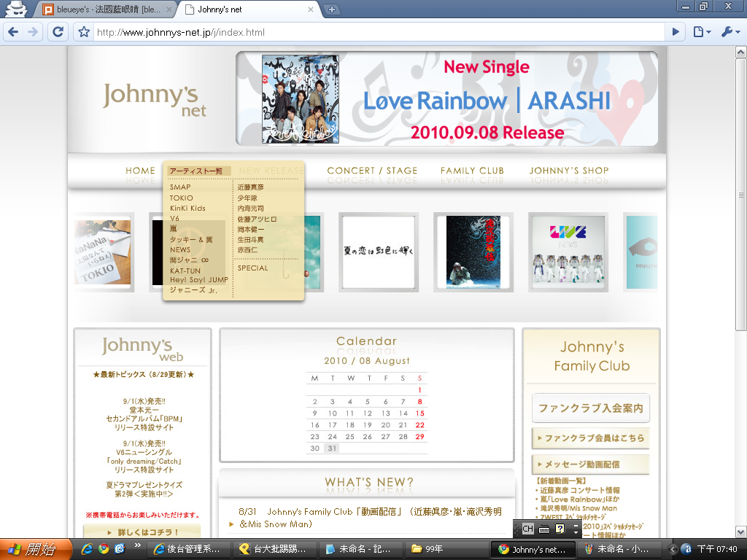Screen dimensions: 747x560
Task: Open 近藤真彦 コンサート情報 link
Action: point(580,490)
